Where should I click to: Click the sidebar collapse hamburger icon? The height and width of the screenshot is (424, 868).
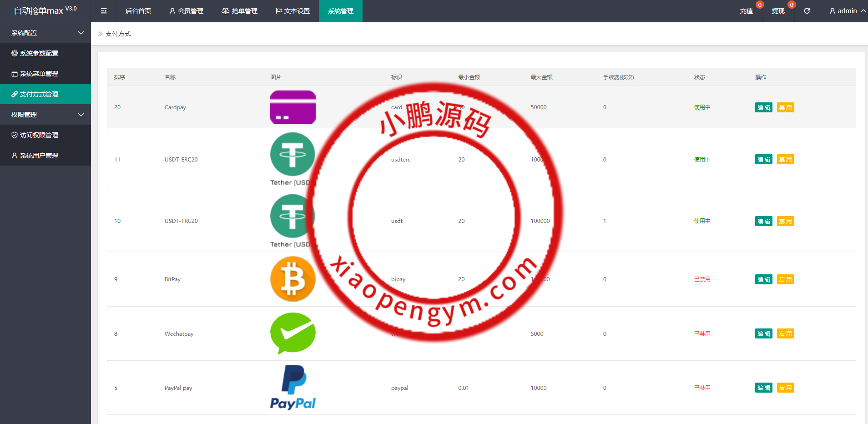[104, 11]
